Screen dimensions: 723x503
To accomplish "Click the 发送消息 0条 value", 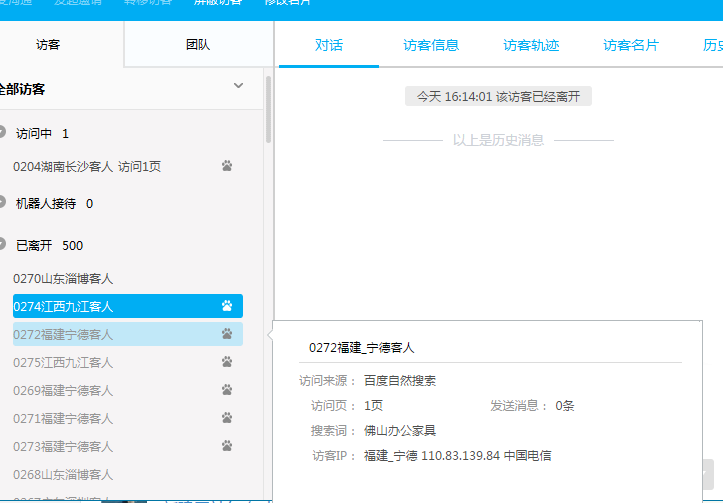I will tap(564, 406).
